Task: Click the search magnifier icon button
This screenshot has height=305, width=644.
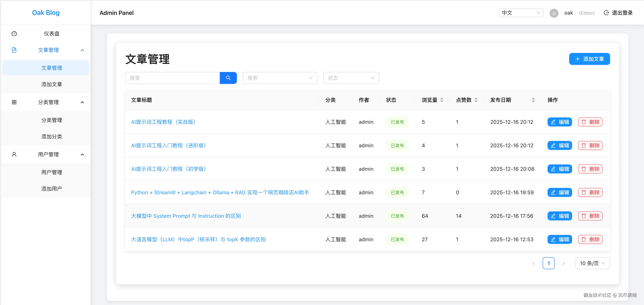Action: [x=228, y=78]
